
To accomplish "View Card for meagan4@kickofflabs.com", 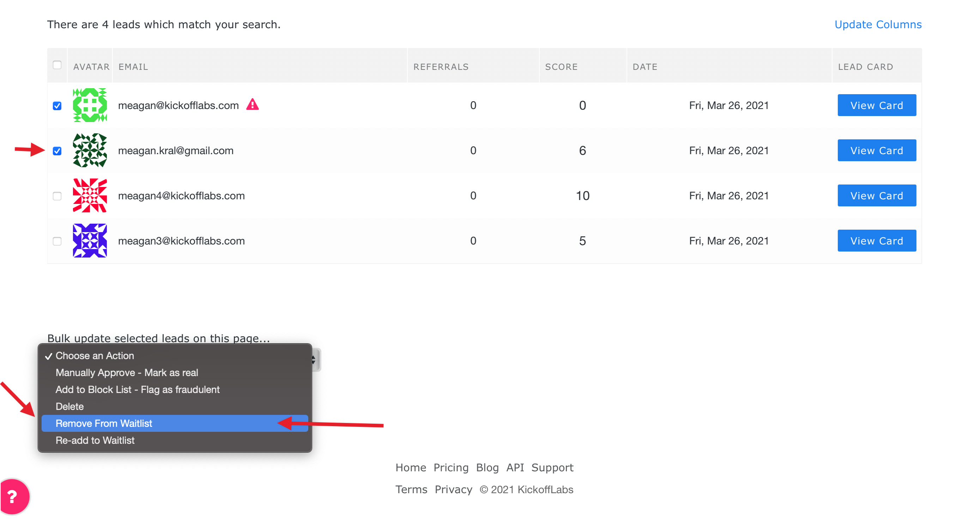I will [x=877, y=195].
